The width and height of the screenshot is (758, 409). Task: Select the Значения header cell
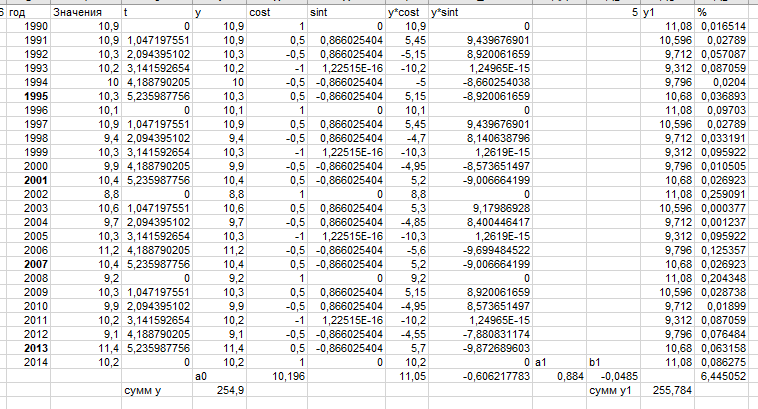[86, 12]
